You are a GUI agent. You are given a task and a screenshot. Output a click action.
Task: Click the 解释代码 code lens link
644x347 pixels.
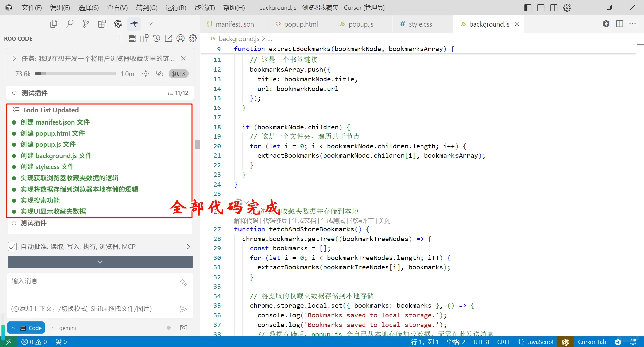tap(246, 220)
